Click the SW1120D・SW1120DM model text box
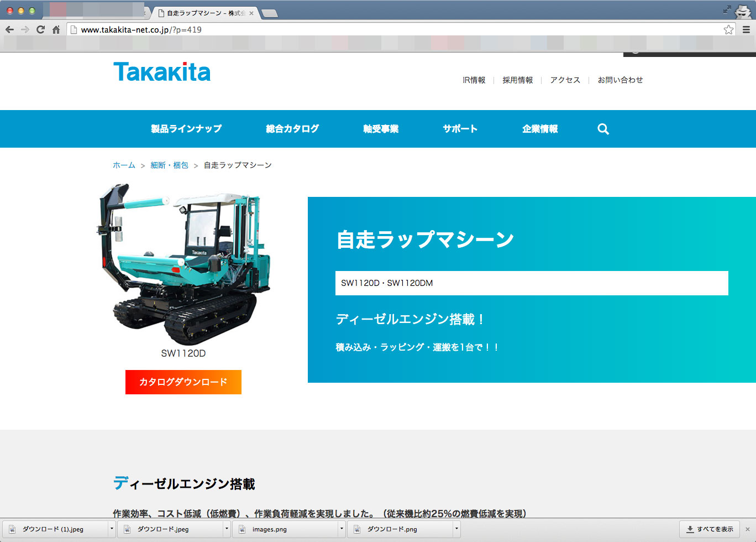 [x=532, y=283]
